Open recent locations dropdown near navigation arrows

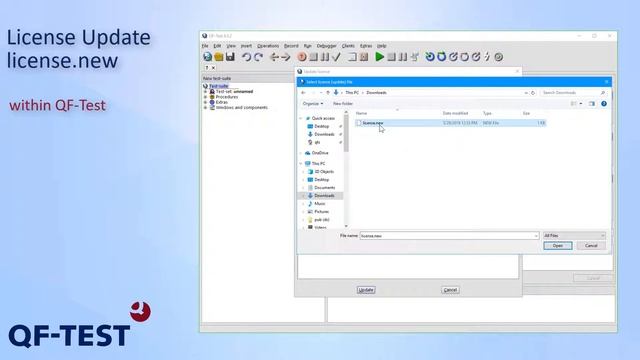321,93
